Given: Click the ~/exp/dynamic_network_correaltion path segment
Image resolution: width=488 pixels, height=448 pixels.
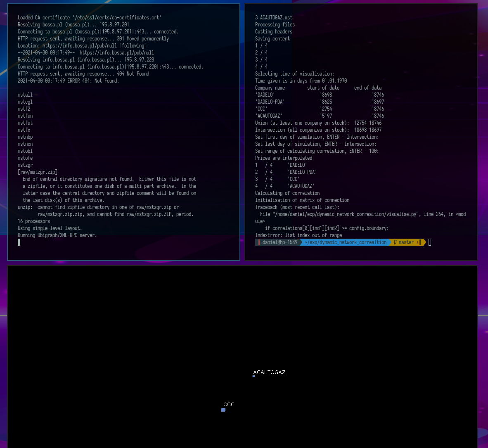Looking at the screenshot, I should [x=345, y=242].
